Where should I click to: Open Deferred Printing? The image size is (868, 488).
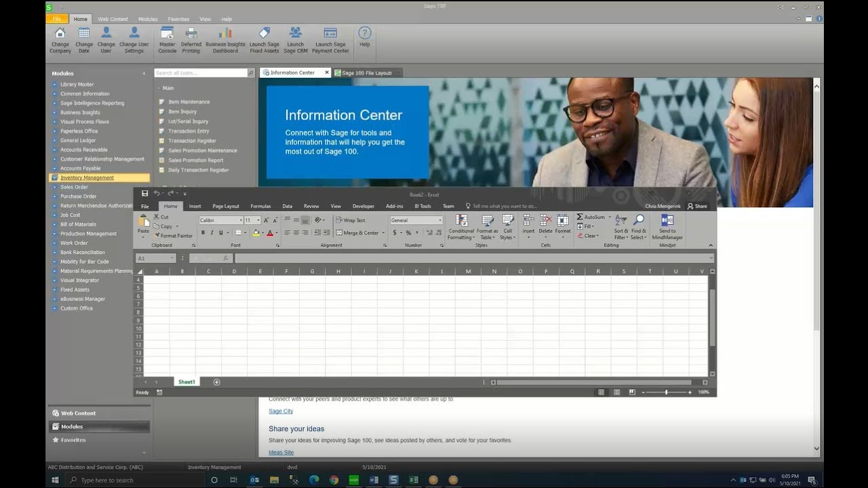pyautogui.click(x=191, y=40)
